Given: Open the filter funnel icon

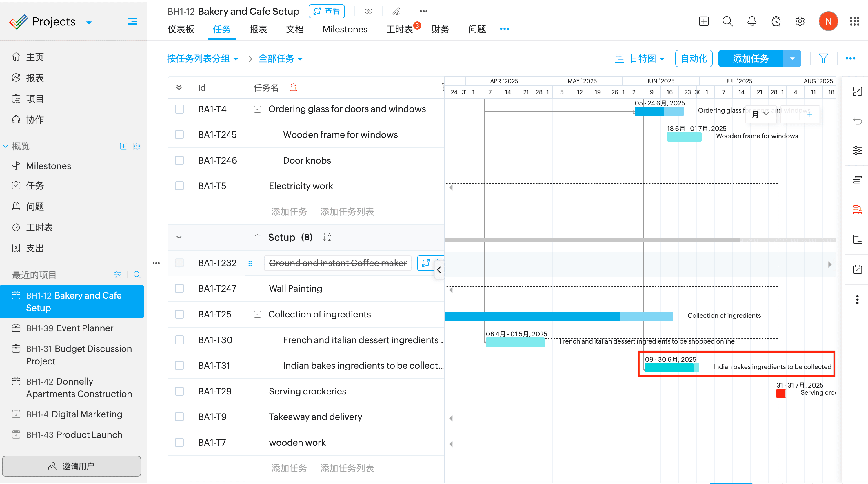Looking at the screenshot, I should (823, 59).
